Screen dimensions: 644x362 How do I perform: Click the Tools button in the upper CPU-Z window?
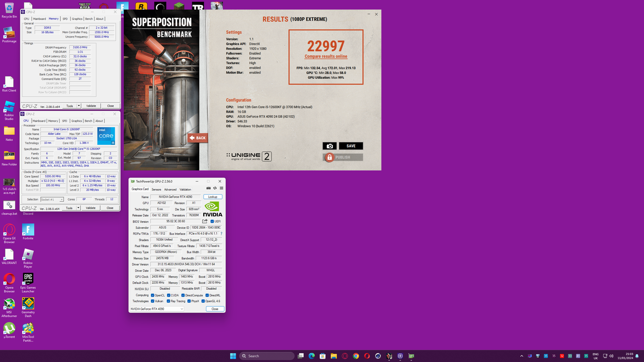[70, 106]
